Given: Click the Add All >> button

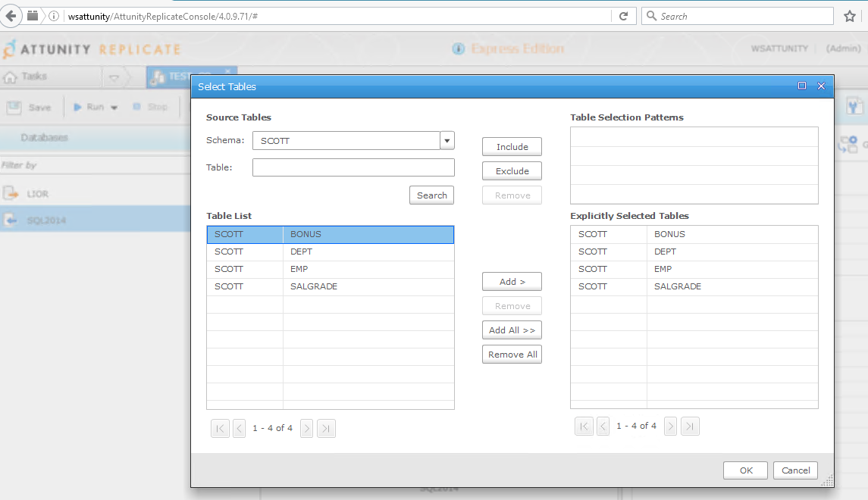Looking at the screenshot, I should pyautogui.click(x=512, y=330).
